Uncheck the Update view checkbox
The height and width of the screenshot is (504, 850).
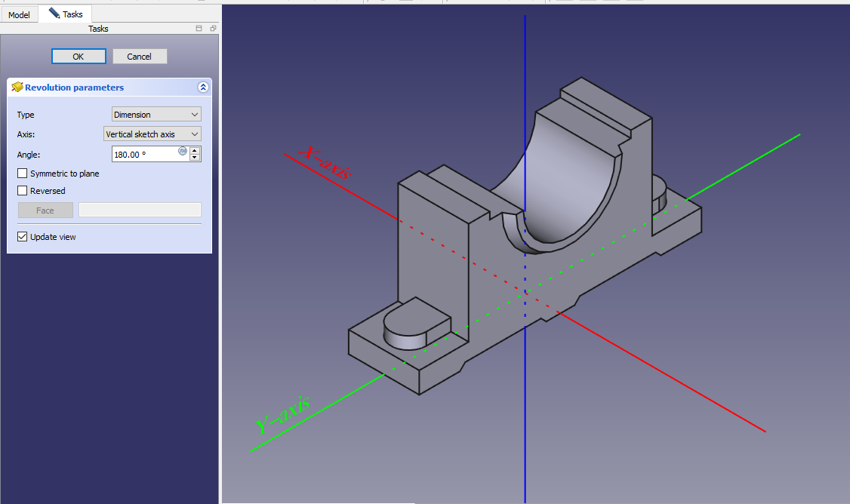coord(22,237)
